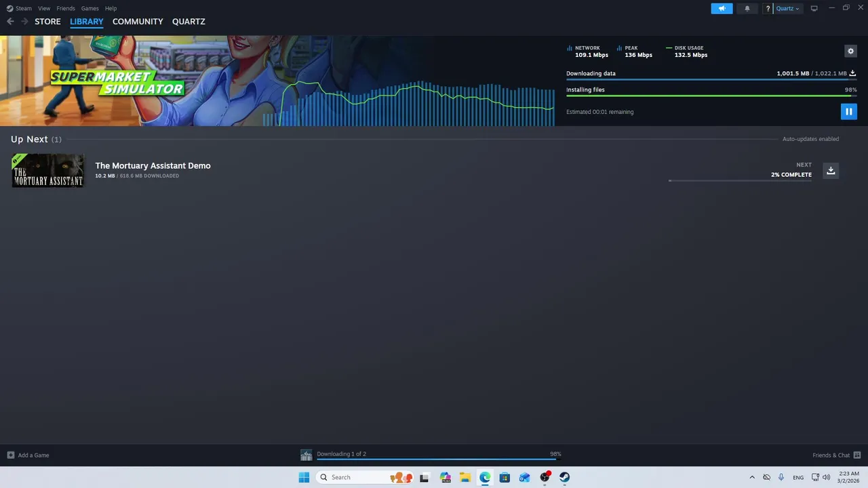Click the Mortuary Assistant progress bar
This screenshot has height=488, width=868.
click(x=740, y=180)
